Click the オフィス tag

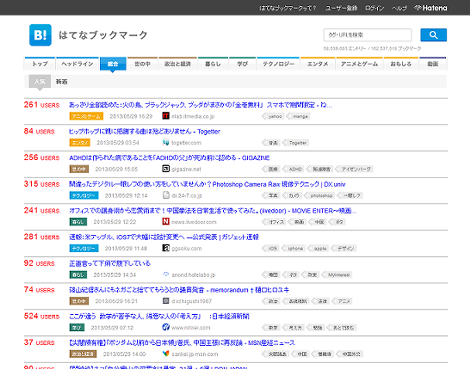tap(274, 222)
